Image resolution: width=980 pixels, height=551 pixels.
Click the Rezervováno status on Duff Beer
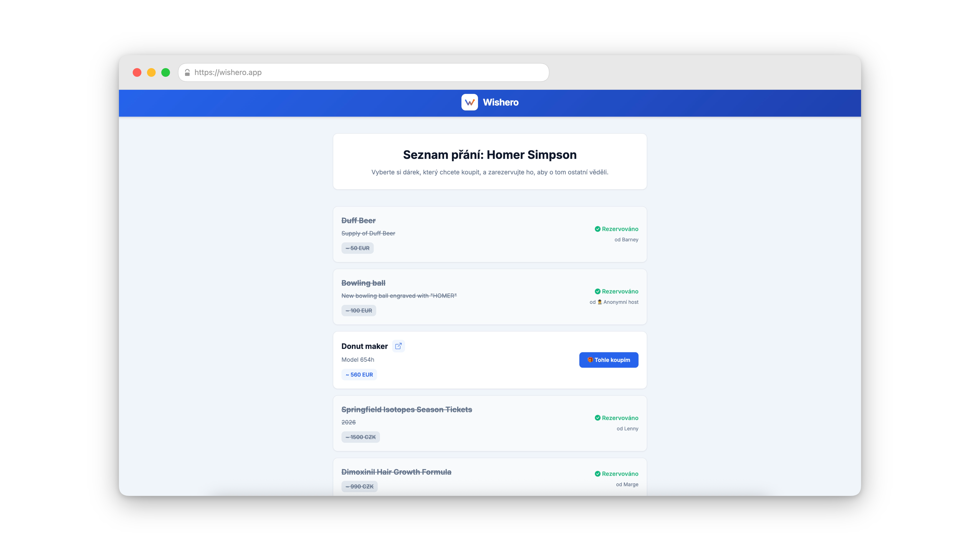coord(620,229)
